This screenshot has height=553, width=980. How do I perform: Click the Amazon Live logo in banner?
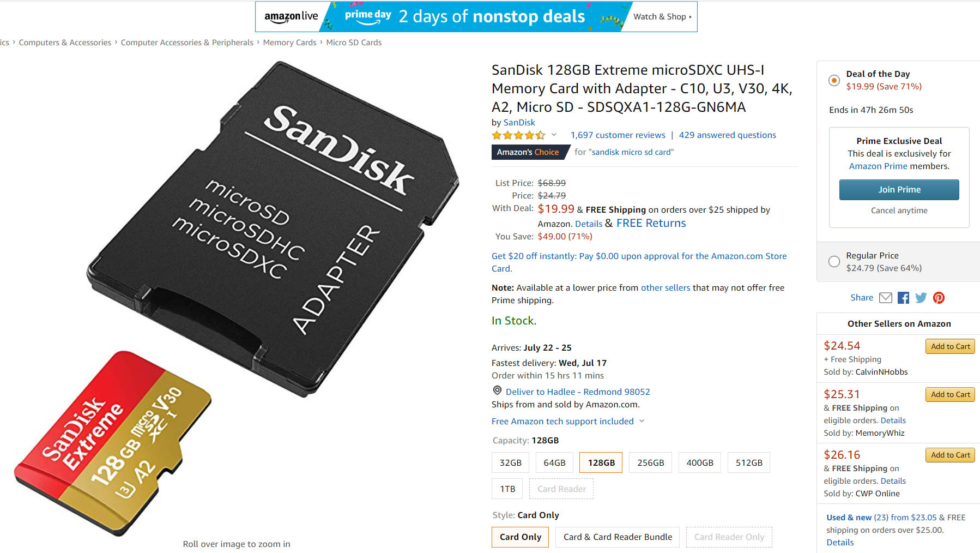(x=291, y=17)
